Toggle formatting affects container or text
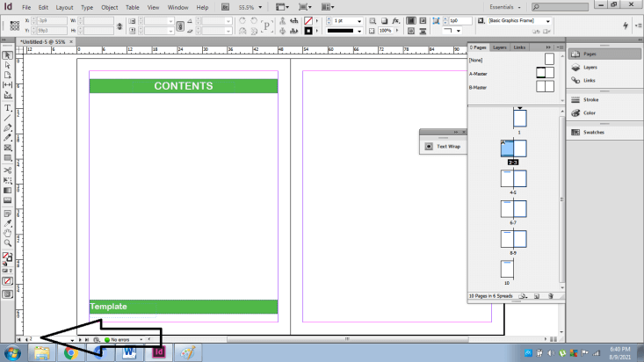Viewport: 644px width, 362px height. 5,271
